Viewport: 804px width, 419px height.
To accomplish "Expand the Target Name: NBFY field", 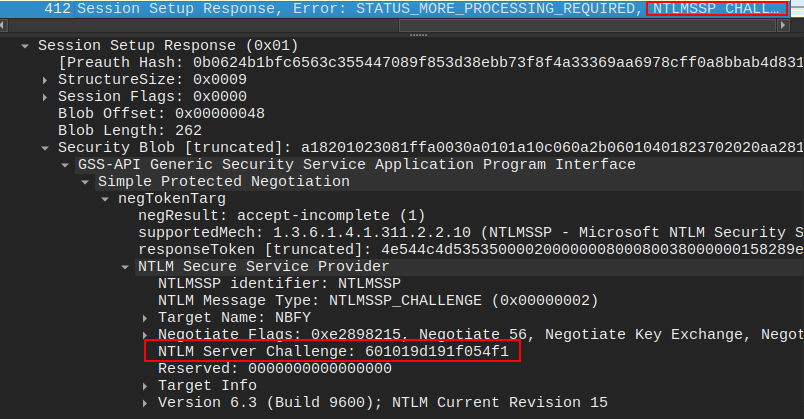I will tap(145, 318).
